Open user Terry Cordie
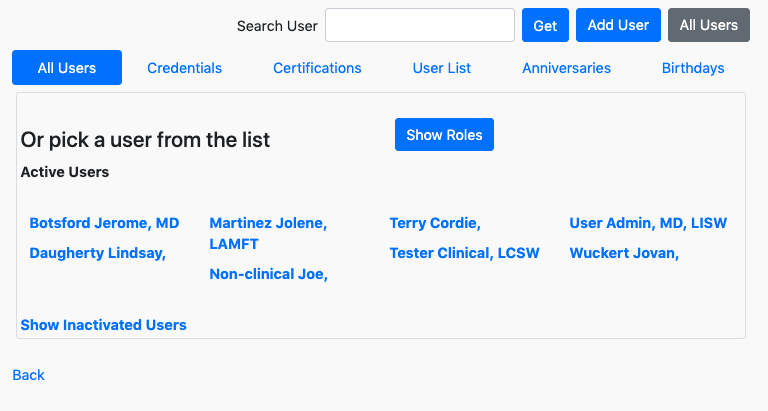This screenshot has height=411, width=768. (x=435, y=223)
